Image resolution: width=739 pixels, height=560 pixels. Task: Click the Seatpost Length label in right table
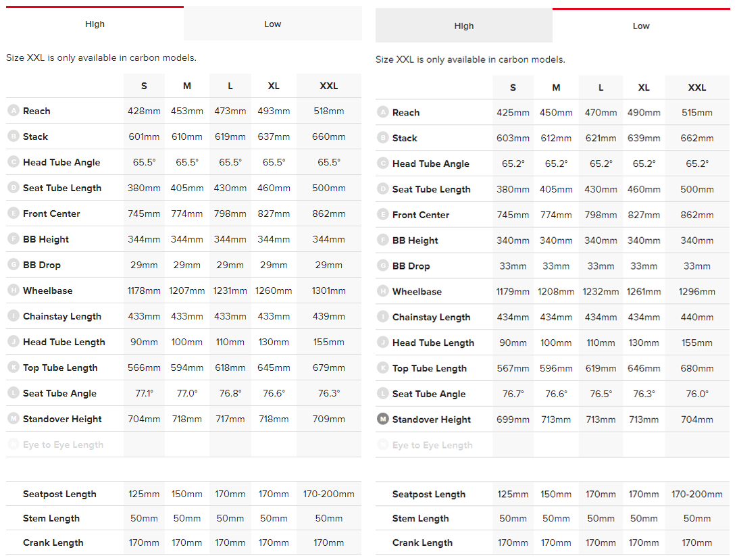point(428,494)
